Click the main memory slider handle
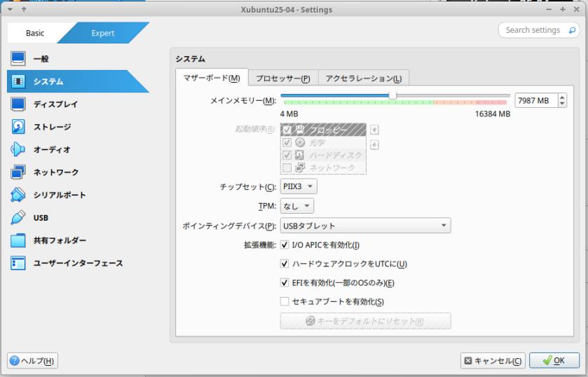This screenshot has width=588, height=377. click(392, 95)
